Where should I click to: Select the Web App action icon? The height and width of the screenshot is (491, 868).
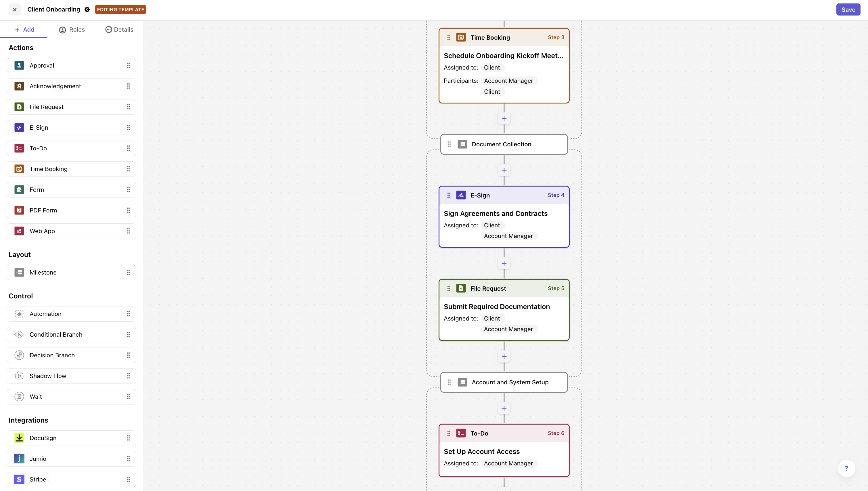[19, 231]
